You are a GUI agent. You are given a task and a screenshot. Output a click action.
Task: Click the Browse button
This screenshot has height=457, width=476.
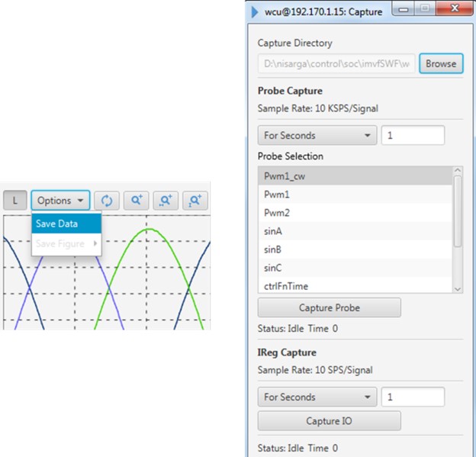click(441, 64)
